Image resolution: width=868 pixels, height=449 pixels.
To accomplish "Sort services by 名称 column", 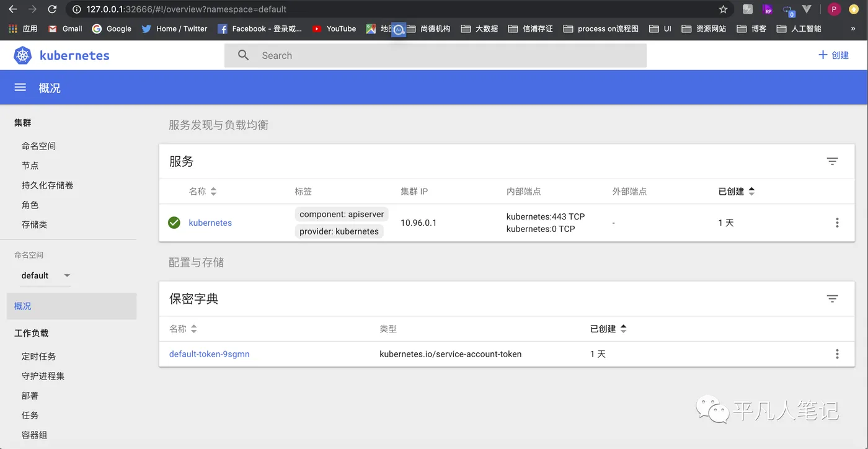I will [x=203, y=192].
